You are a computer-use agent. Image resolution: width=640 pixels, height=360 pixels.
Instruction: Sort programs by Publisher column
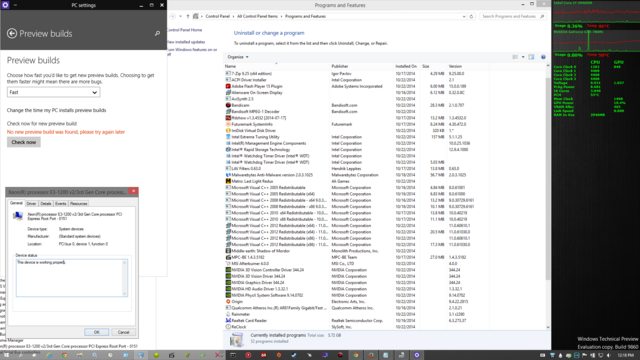point(340,66)
